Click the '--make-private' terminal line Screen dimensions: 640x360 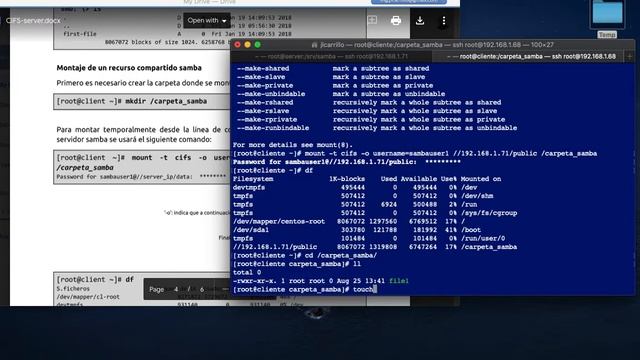coord(335,86)
